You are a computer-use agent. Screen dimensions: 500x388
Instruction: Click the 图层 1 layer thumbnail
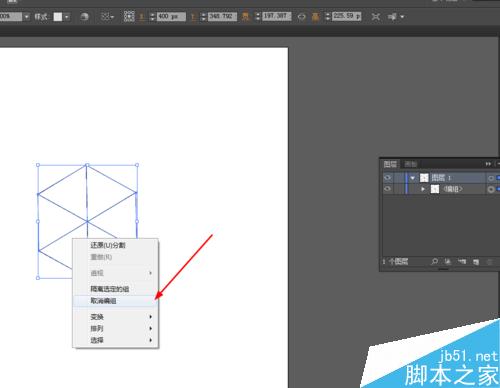(x=424, y=178)
